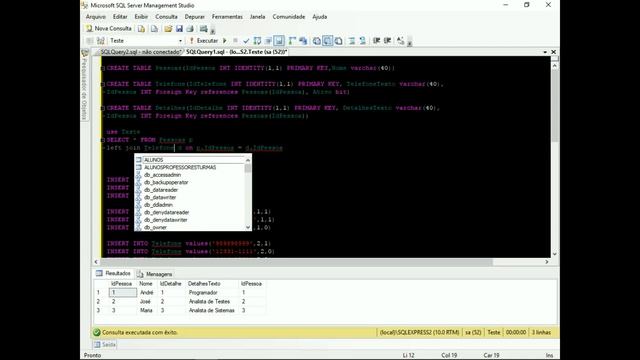Click the IntelliSense list scroll down arrow

click(248, 227)
